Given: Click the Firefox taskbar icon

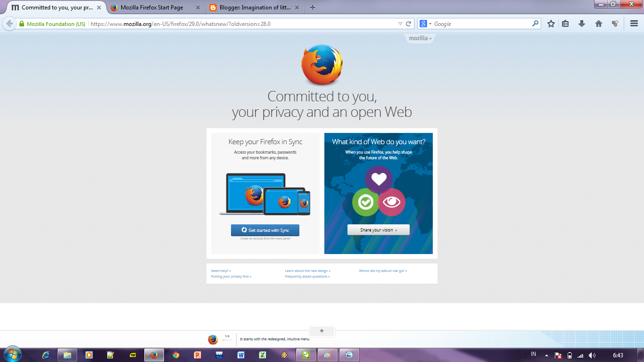Looking at the screenshot, I should click(154, 355).
